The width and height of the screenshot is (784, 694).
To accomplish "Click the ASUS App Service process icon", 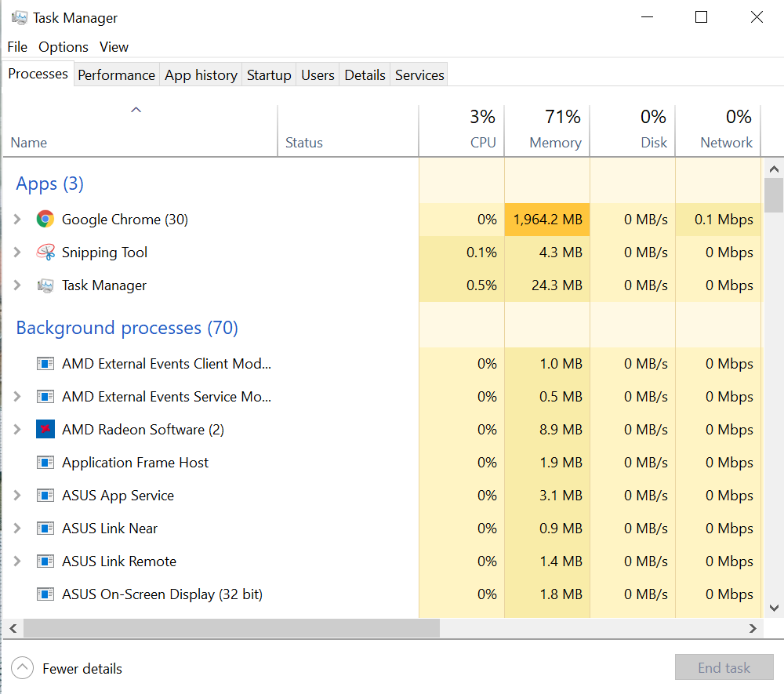I will (x=45, y=496).
